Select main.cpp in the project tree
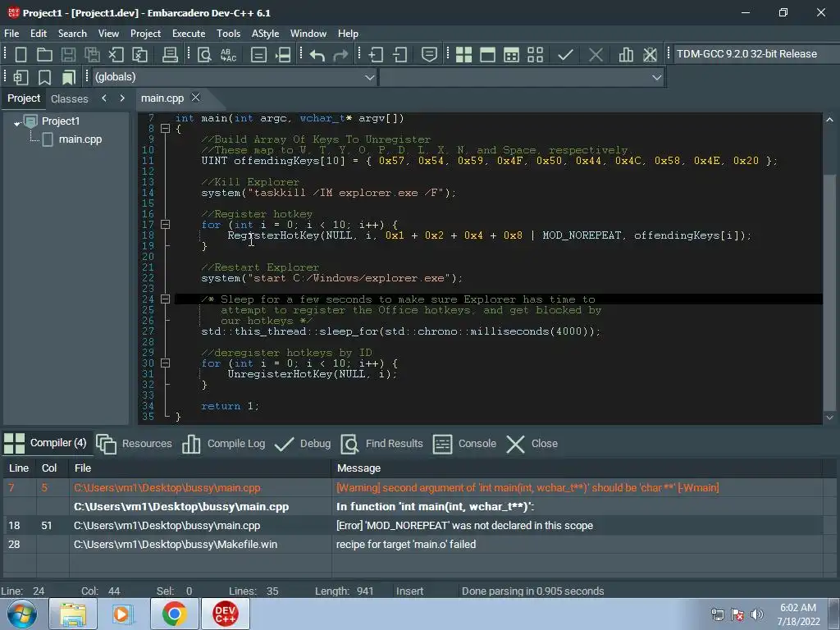Screen dimensions: 840x630 point(80,139)
